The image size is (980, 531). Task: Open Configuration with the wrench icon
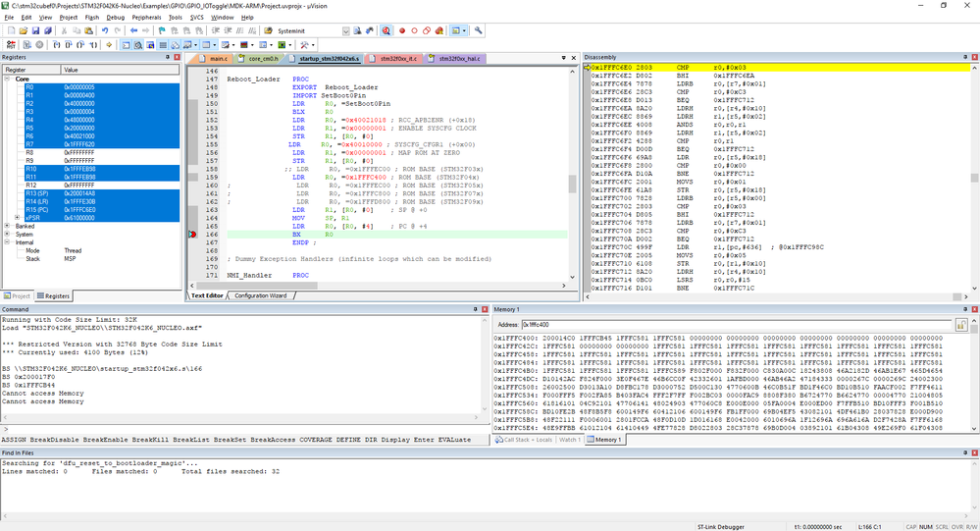click(478, 30)
